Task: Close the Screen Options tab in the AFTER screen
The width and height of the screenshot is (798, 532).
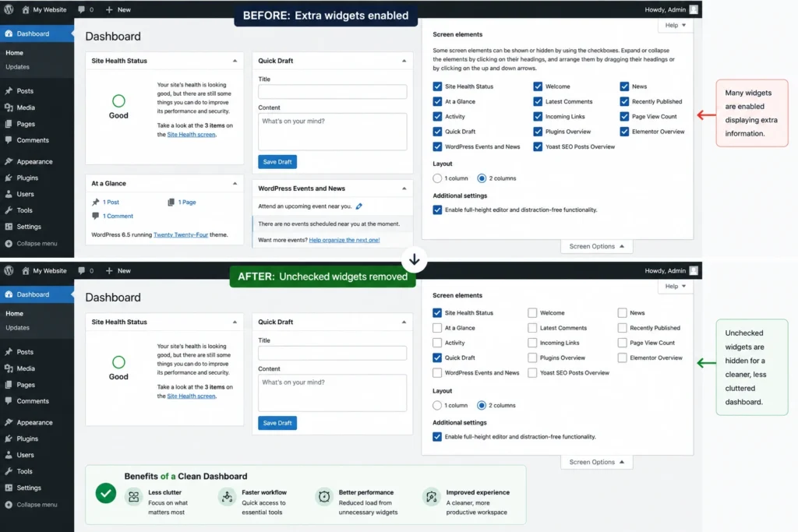Action: (x=596, y=462)
